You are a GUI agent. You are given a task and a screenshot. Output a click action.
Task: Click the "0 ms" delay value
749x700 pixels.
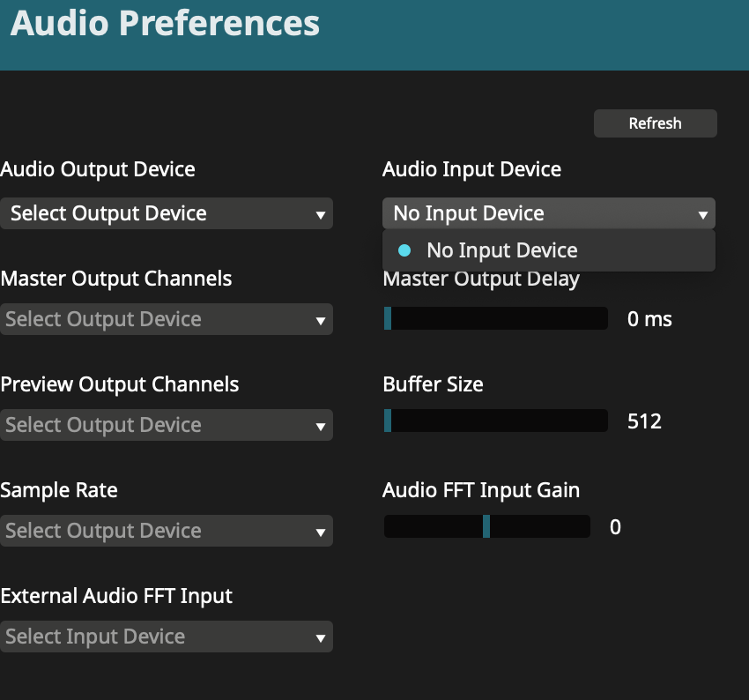649,319
